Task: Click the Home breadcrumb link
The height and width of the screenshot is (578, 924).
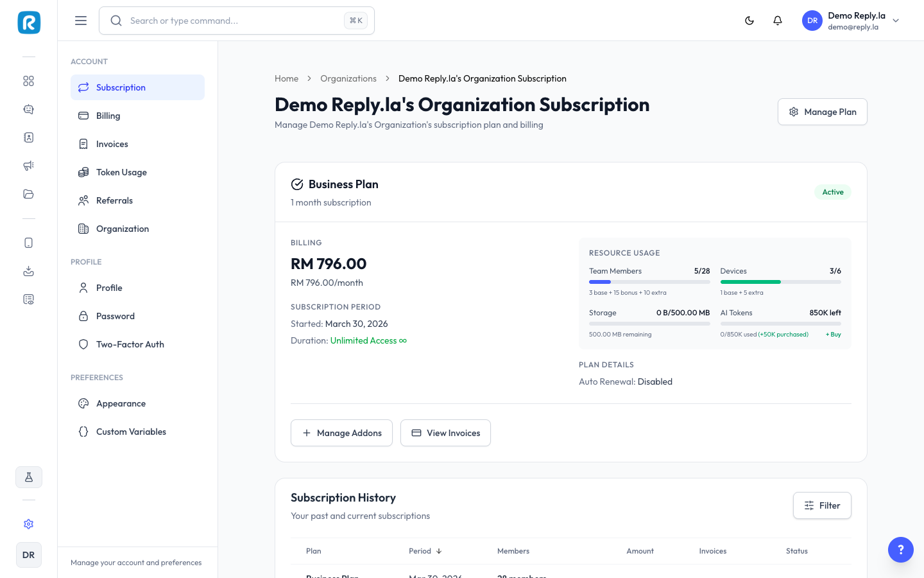Action: [286, 78]
